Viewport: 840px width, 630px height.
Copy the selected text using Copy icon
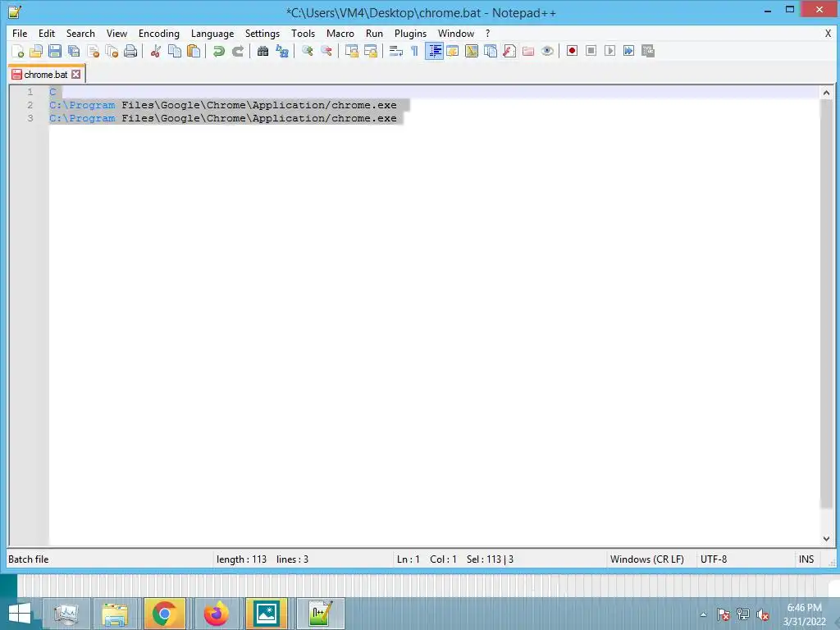175,51
